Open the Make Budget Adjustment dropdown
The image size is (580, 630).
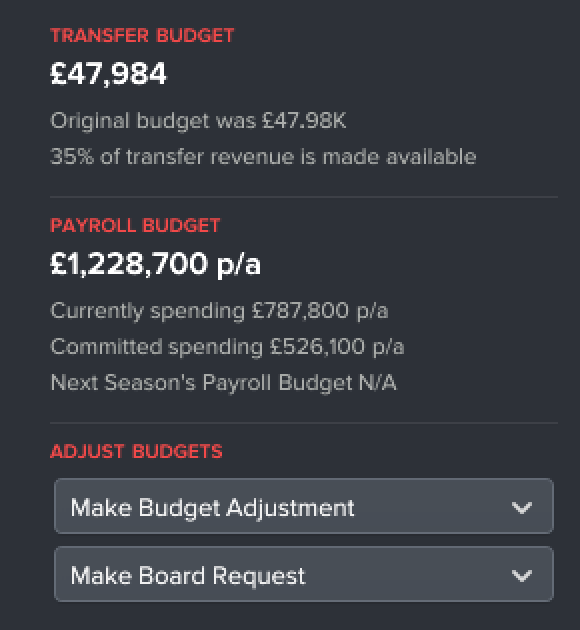[x=304, y=506]
